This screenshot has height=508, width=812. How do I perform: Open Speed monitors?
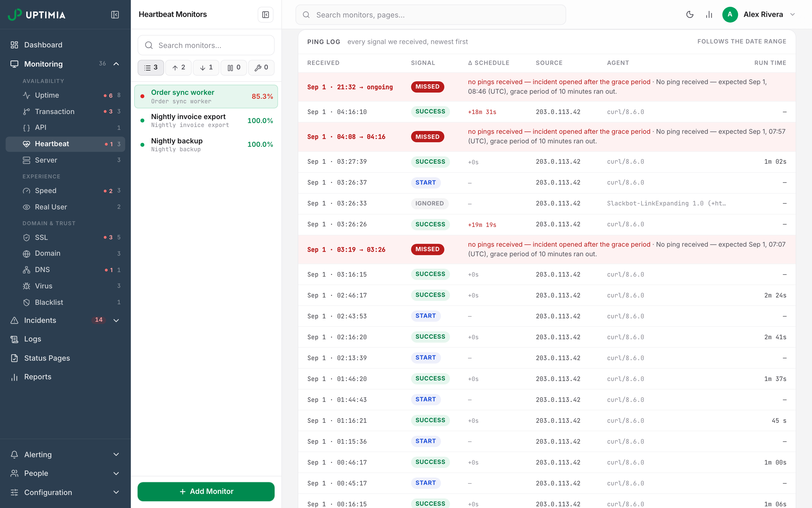[x=65, y=191]
